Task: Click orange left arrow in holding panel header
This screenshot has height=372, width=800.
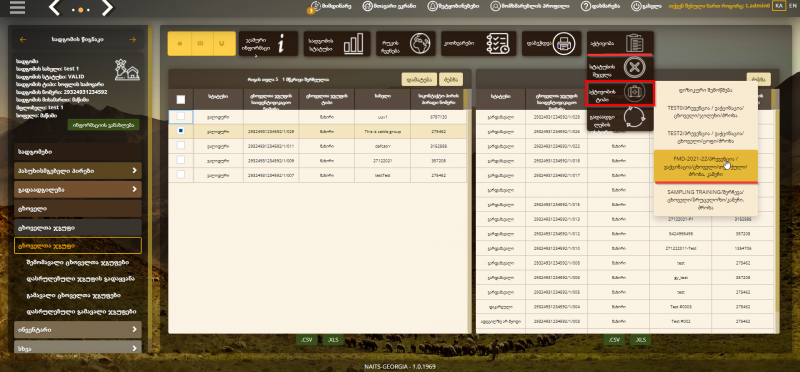Action: point(22,39)
